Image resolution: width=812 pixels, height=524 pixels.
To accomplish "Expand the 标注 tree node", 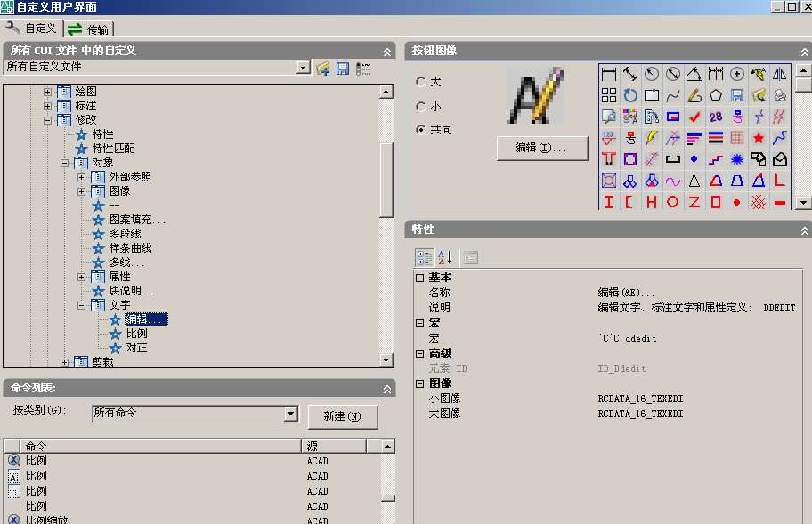I will coord(48,106).
